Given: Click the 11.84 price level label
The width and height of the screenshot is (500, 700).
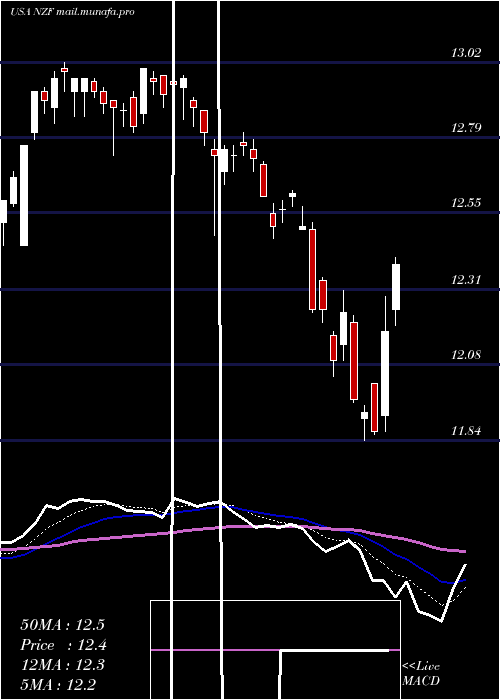Looking at the screenshot, I should point(466,431).
